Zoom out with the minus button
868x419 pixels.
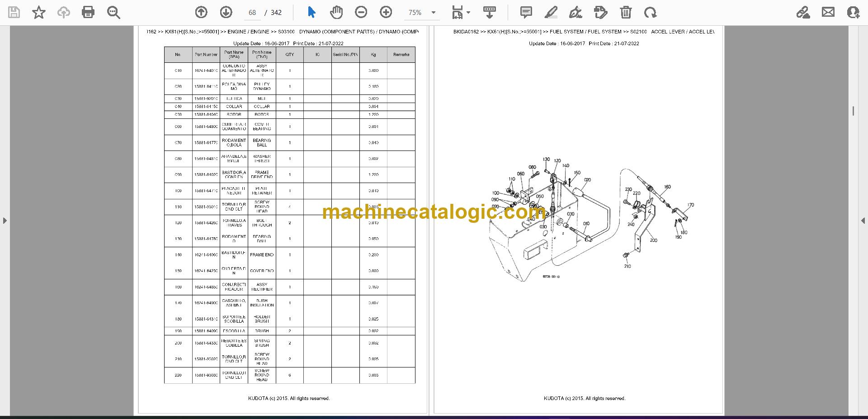pos(361,13)
